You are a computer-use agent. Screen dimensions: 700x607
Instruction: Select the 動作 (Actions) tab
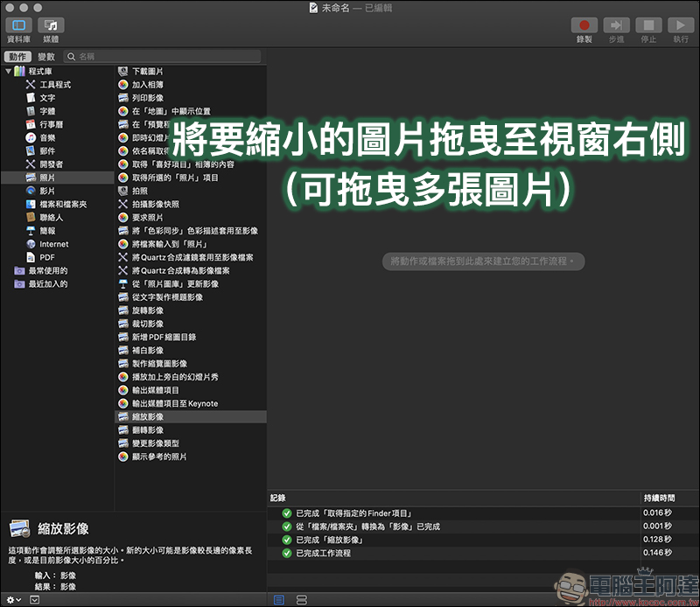click(17, 57)
